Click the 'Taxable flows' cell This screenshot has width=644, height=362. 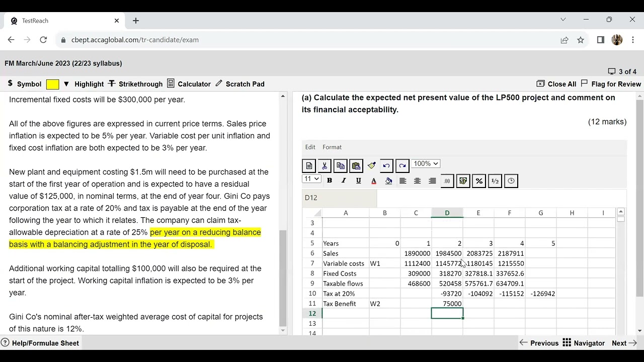pos(346,284)
